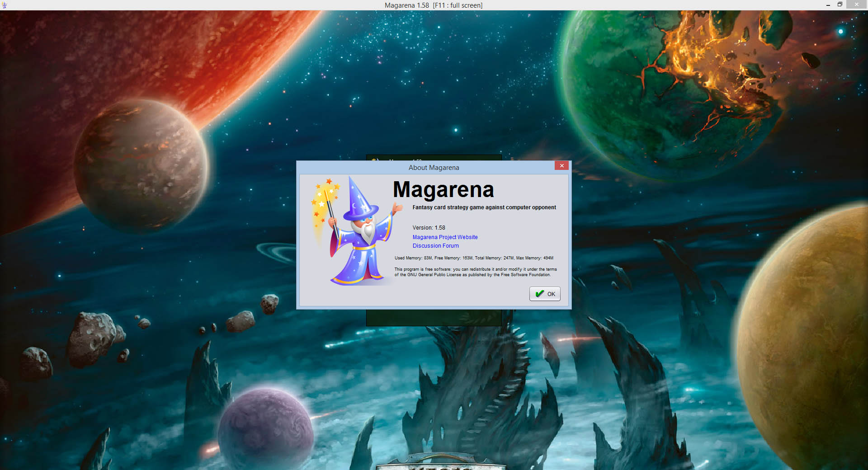
Task: Minimize the Magarena main window
Action: pos(828,5)
